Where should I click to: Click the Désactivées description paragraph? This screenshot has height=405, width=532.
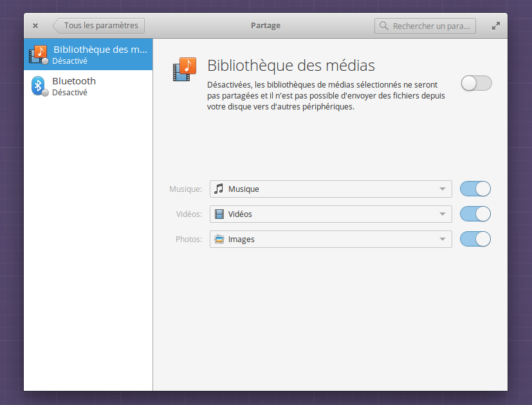tap(326, 96)
